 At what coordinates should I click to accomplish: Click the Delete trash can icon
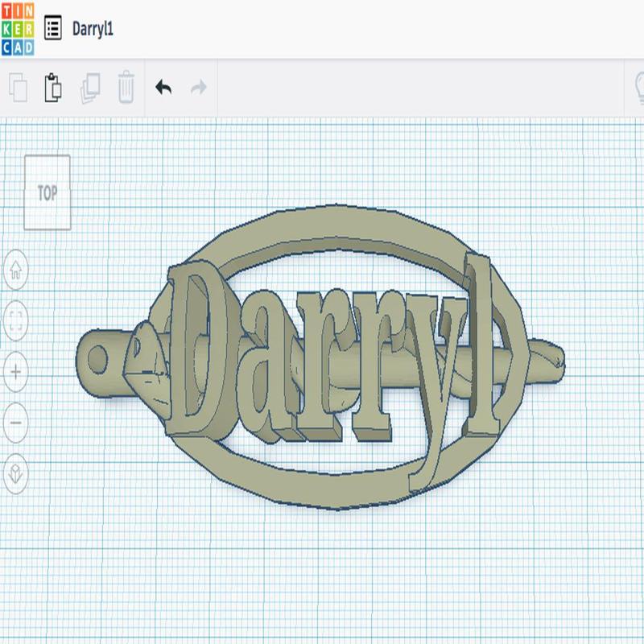(126, 87)
